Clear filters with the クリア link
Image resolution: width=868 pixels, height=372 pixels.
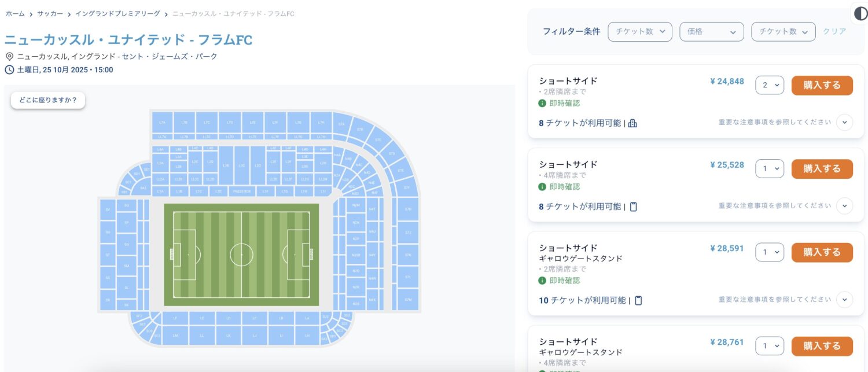(834, 32)
